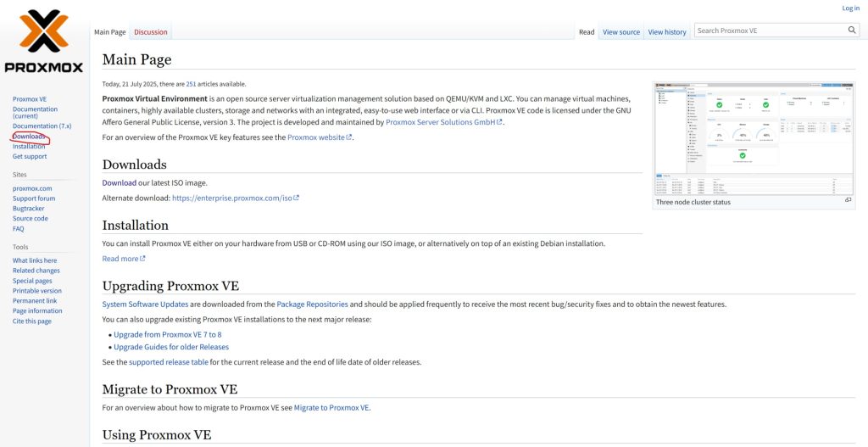Click the Log in link
Viewport: 868px width, 447px height.
[850, 8]
